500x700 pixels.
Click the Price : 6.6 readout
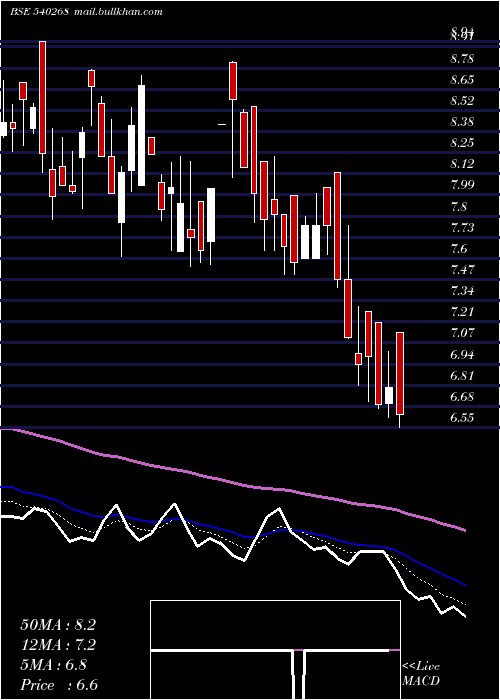pyautogui.click(x=59, y=685)
